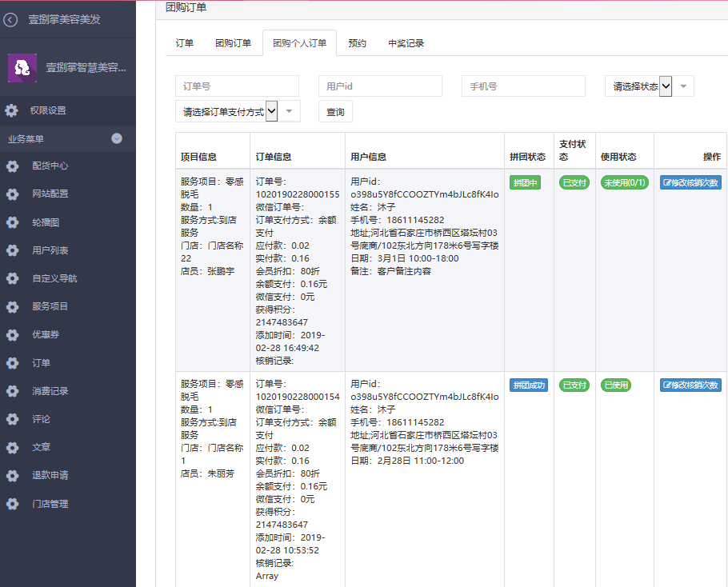
Task: Click the 项目信息 column header
Action: click(x=198, y=157)
